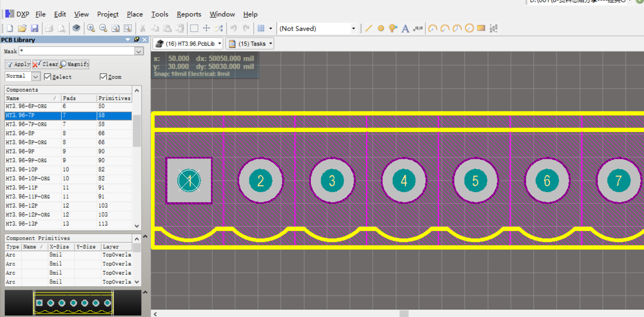Click the Cut scissors icon
This screenshot has height=317, width=644.
[143, 28]
